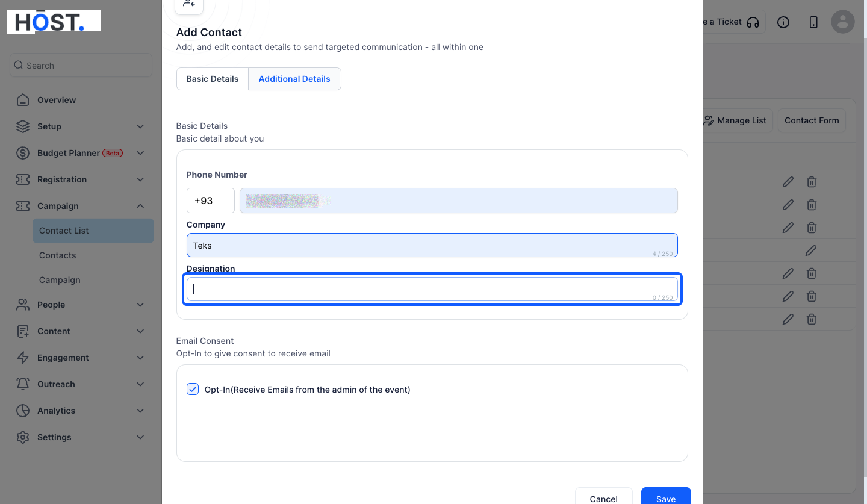The image size is (867, 504).
Task: Click the Settings gear icon
Action: click(23, 437)
